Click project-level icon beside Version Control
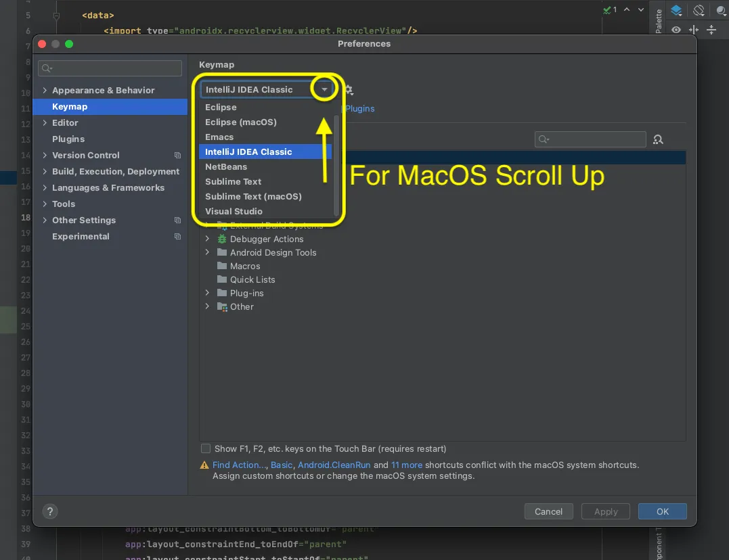The image size is (729, 560). pos(177,156)
